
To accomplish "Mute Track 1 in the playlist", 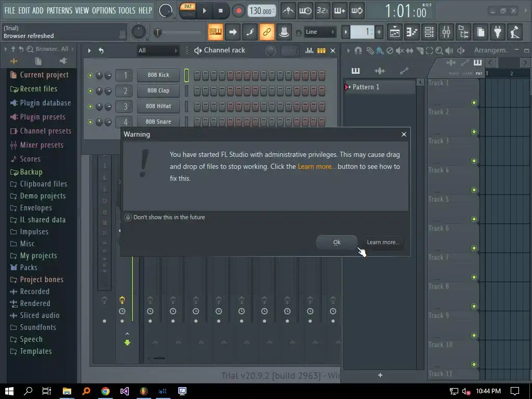I will click(474, 102).
